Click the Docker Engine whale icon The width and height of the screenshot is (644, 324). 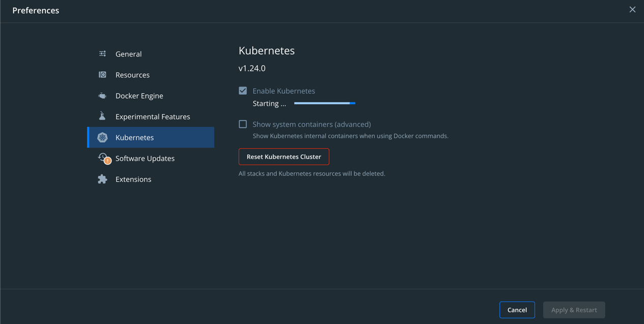(102, 96)
